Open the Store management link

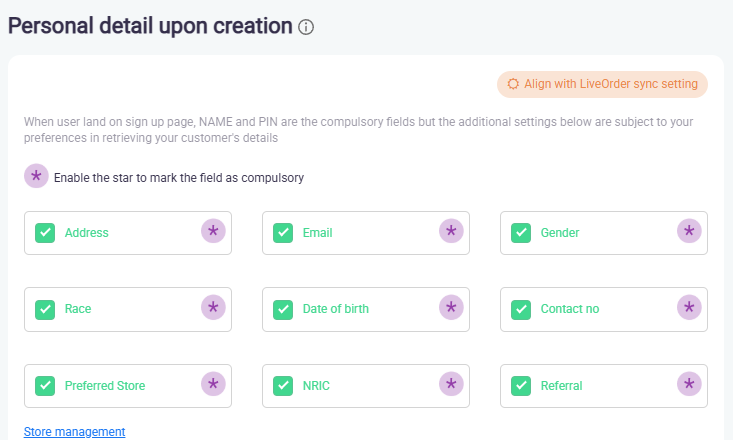[x=74, y=431]
